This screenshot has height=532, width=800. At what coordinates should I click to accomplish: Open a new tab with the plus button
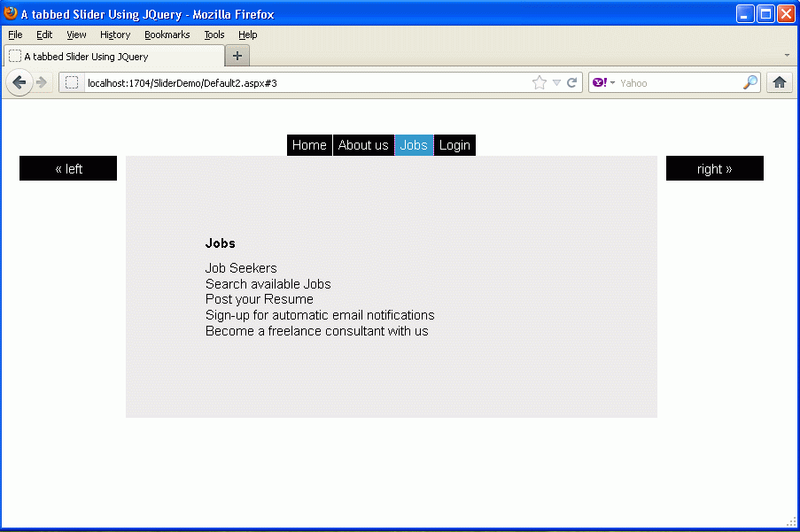[x=237, y=56]
